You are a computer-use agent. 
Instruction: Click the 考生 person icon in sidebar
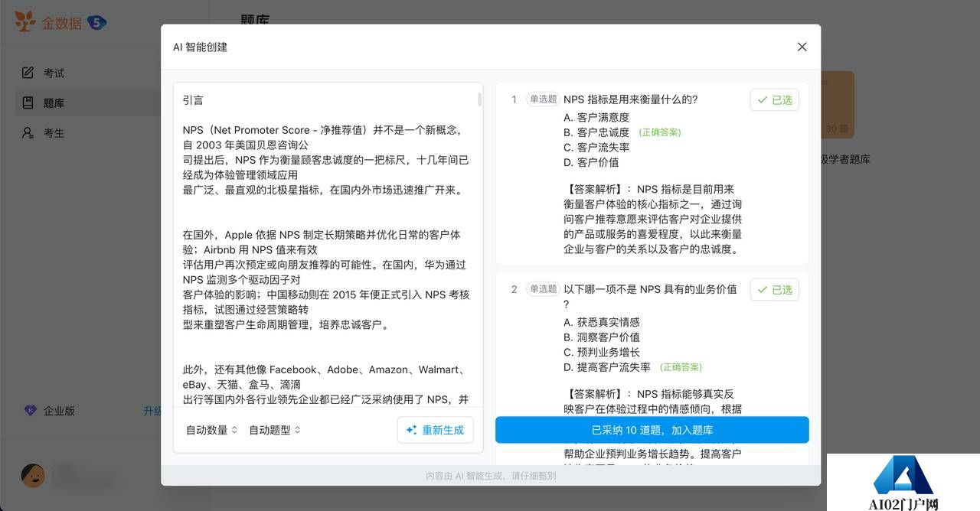click(28, 132)
